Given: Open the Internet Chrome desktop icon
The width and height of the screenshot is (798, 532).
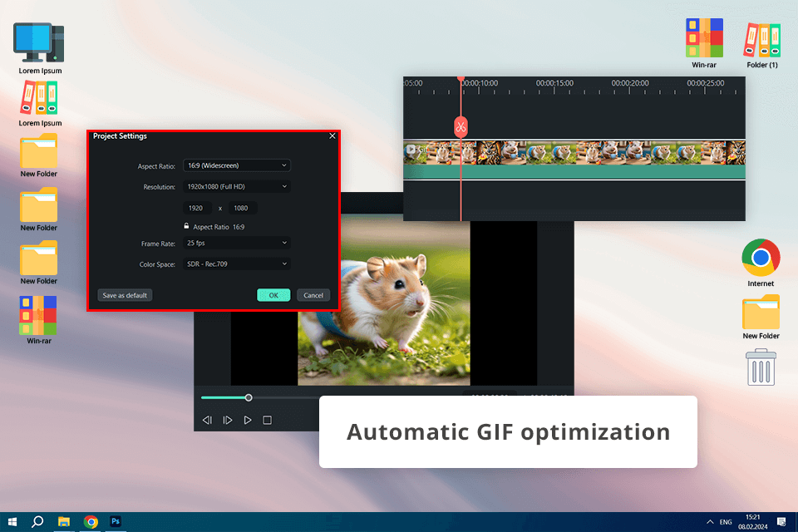Looking at the screenshot, I should (x=761, y=263).
